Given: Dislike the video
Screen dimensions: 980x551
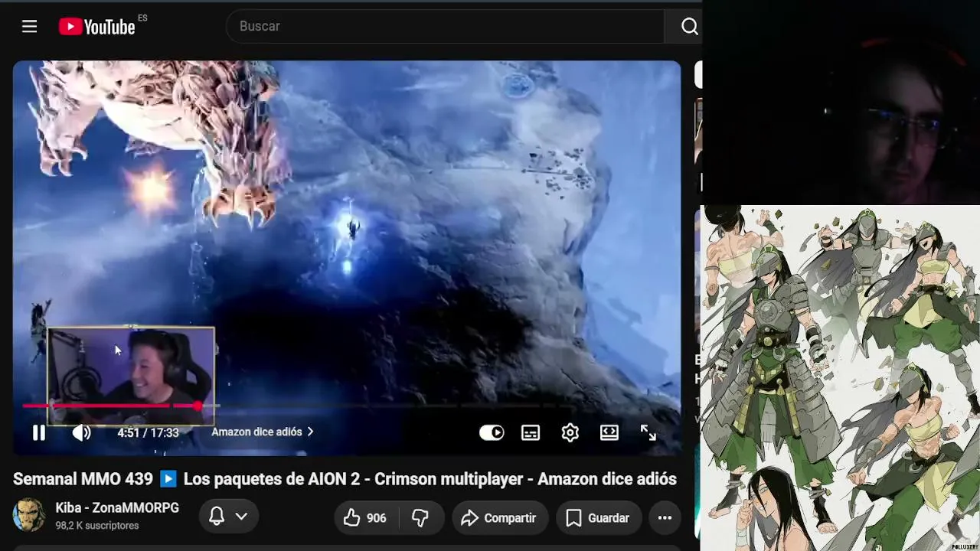Looking at the screenshot, I should (x=420, y=518).
